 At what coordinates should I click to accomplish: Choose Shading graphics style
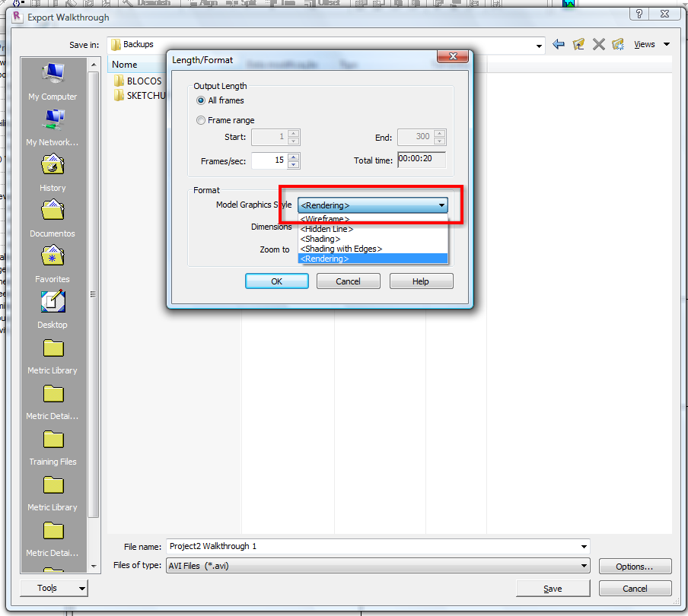pyautogui.click(x=373, y=239)
